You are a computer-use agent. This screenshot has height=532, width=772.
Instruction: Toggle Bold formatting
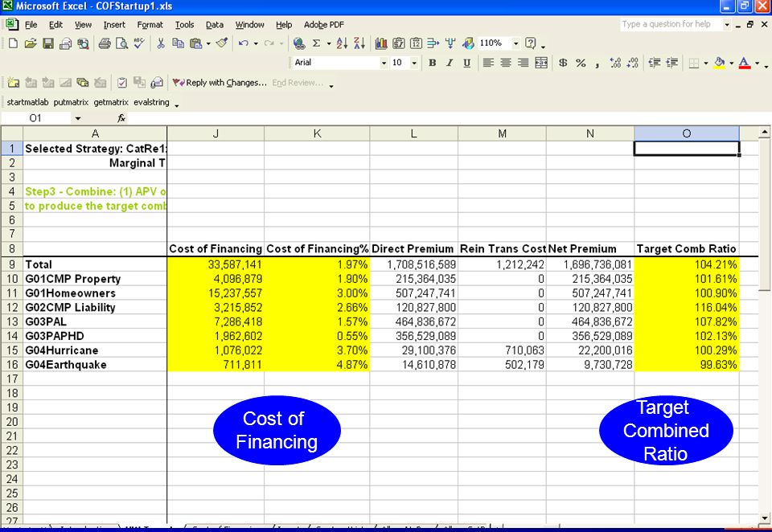click(x=433, y=63)
